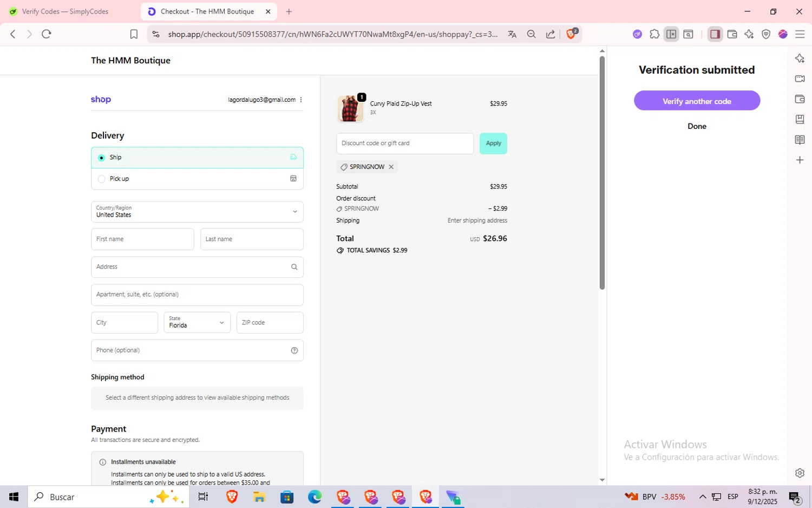
Task: Click the ZIP code field
Action: point(270,323)
